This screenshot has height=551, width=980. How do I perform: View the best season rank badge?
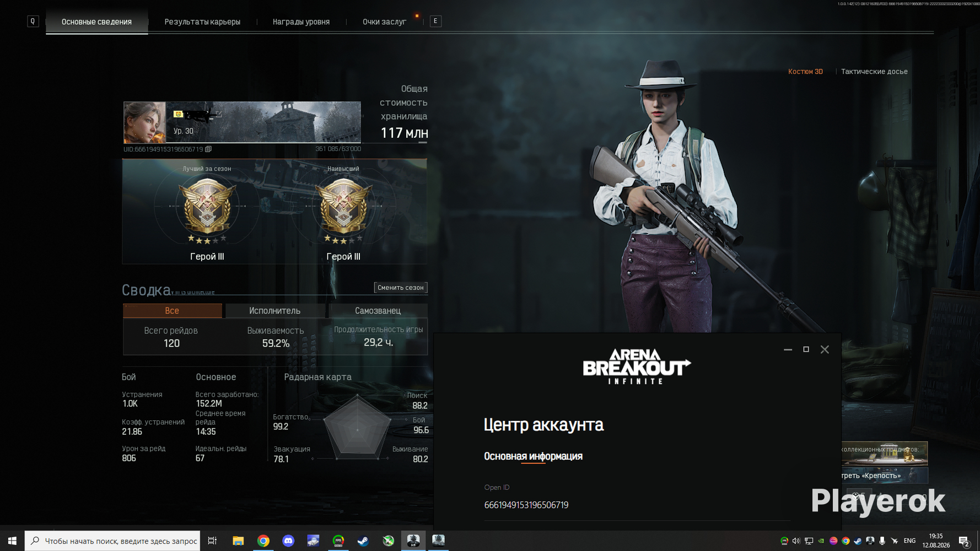point(207,207)
